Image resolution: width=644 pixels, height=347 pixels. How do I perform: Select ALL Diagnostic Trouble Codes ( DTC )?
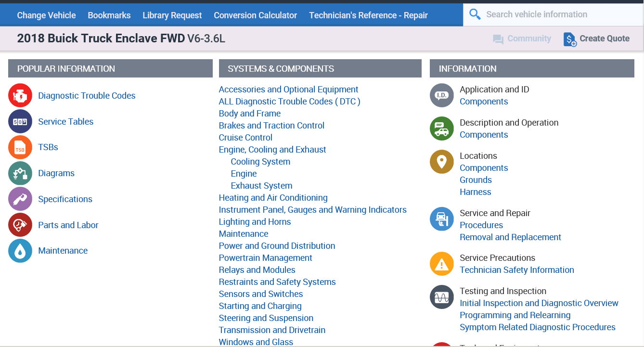pos(290,102)
